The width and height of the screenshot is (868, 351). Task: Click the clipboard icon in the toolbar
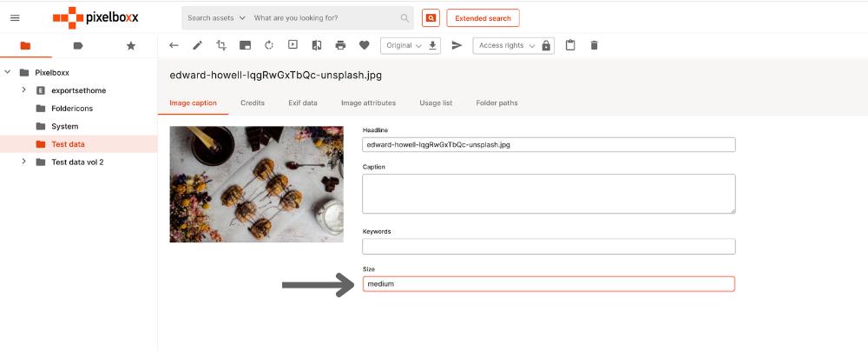pos(570,45)
